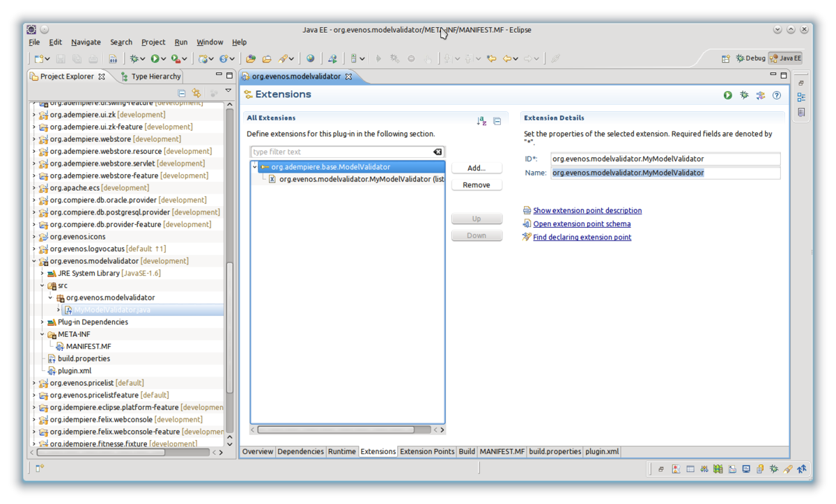Click Link with Editor in Project Explorer

click(x=196, y=93)
